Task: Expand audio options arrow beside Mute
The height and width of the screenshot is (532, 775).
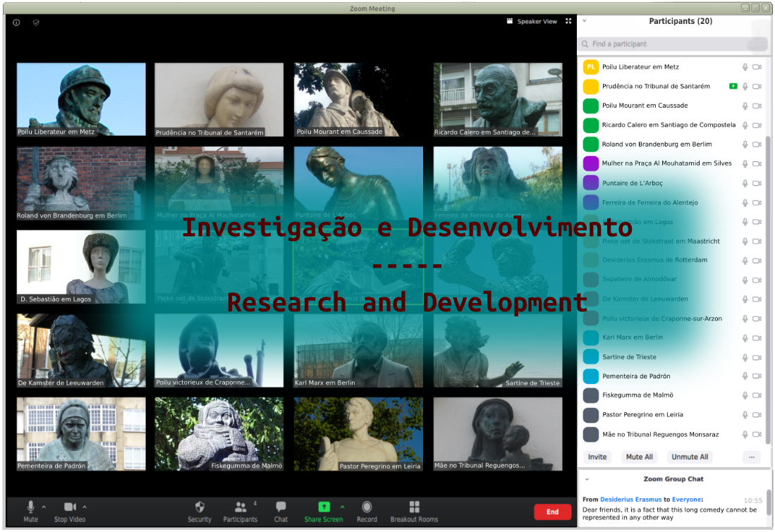Action: [x=44, y=507]
